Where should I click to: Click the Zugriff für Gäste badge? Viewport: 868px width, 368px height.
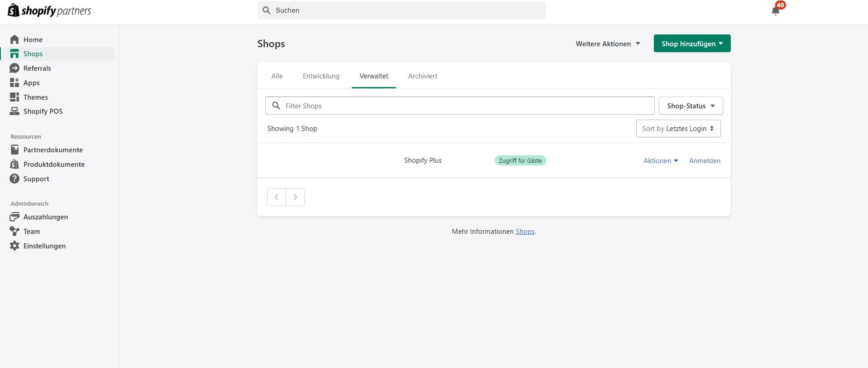(520, 160)
